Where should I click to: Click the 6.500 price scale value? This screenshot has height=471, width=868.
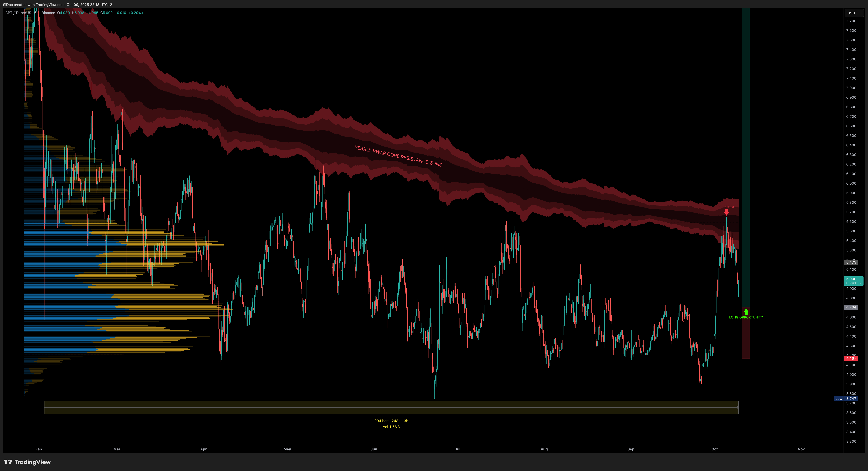[x=851, y=136]
